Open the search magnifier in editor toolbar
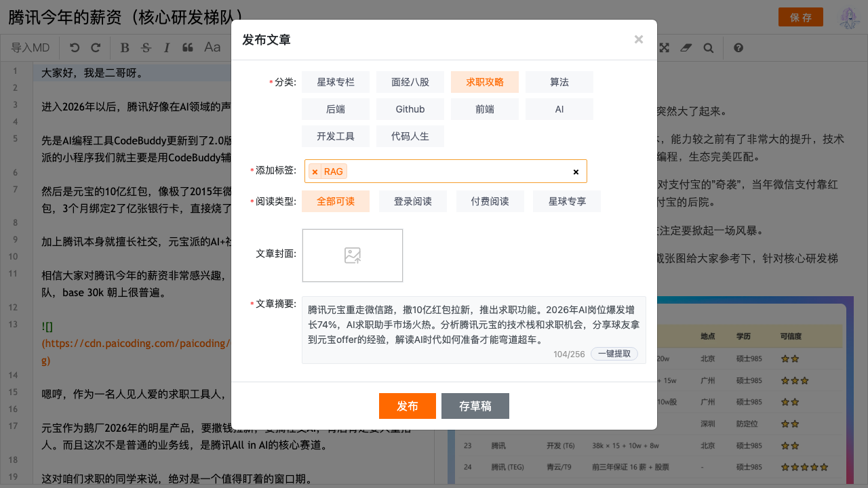Image resolution: width=868 pixels, height=488 pixels. click(x=709, y=48)
